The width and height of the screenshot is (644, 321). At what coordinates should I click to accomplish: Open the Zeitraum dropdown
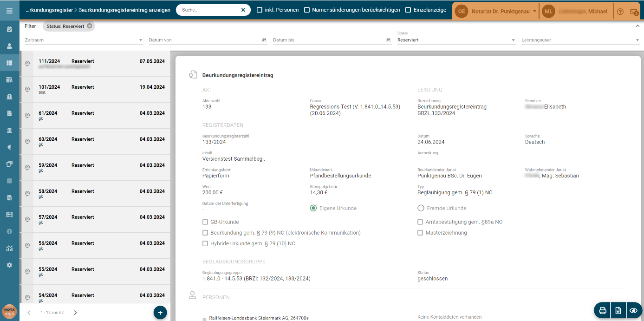[84, 40]
